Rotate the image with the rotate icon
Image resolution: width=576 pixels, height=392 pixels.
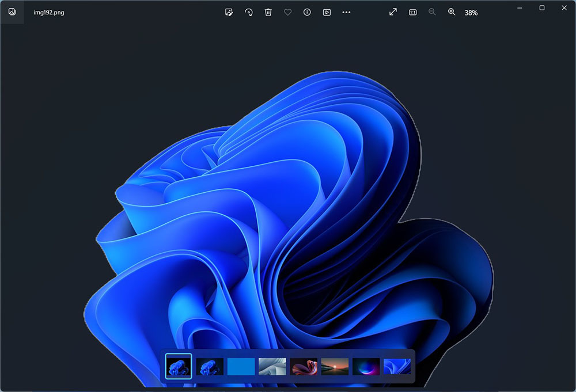tap(249, 12)
